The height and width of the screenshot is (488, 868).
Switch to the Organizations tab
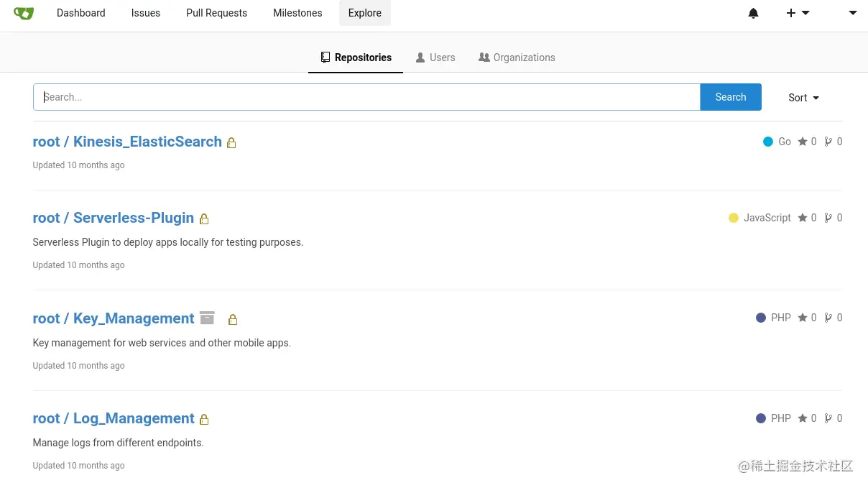pyautogui.click(x=517, y=57)
